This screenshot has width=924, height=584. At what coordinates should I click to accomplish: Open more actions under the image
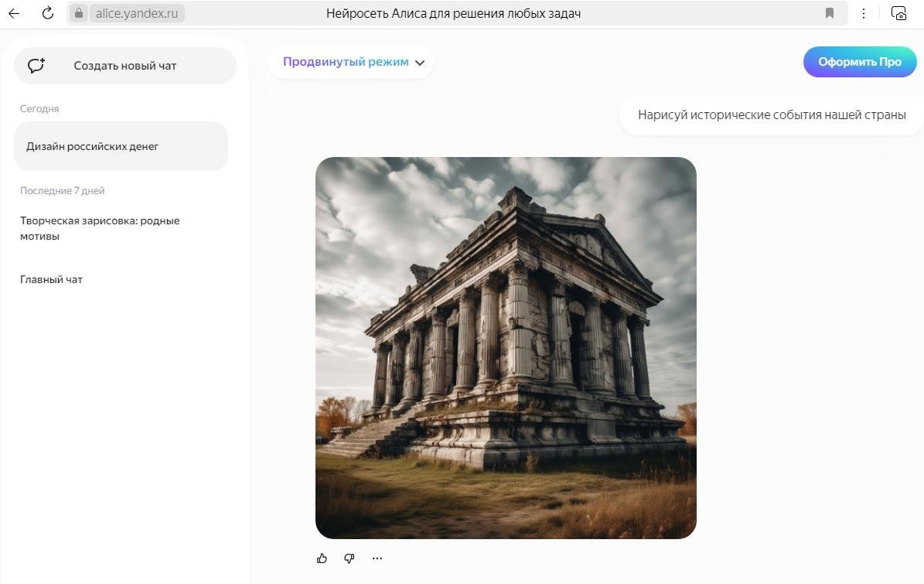(377, 558)
